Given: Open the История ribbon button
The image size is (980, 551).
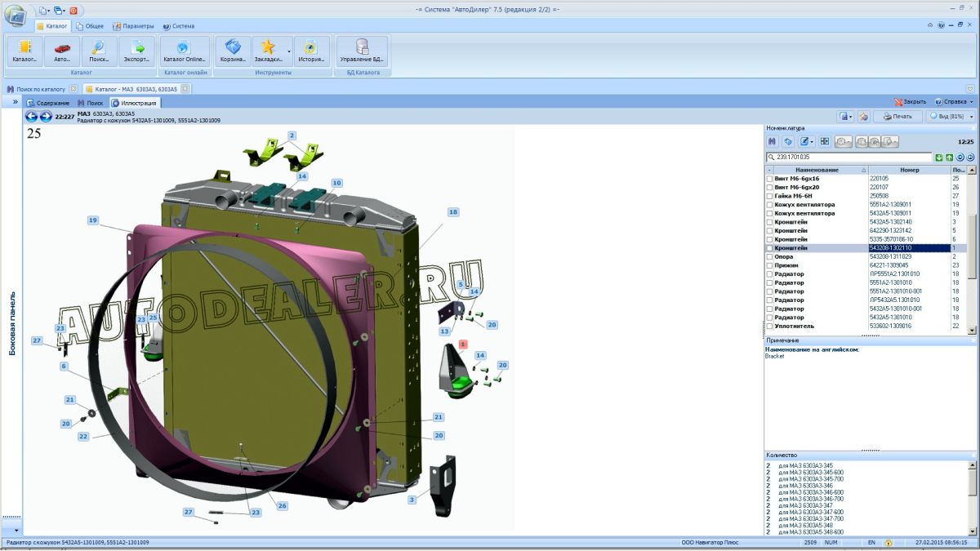Looking at the screenshot, I should (x=311, y=51).
